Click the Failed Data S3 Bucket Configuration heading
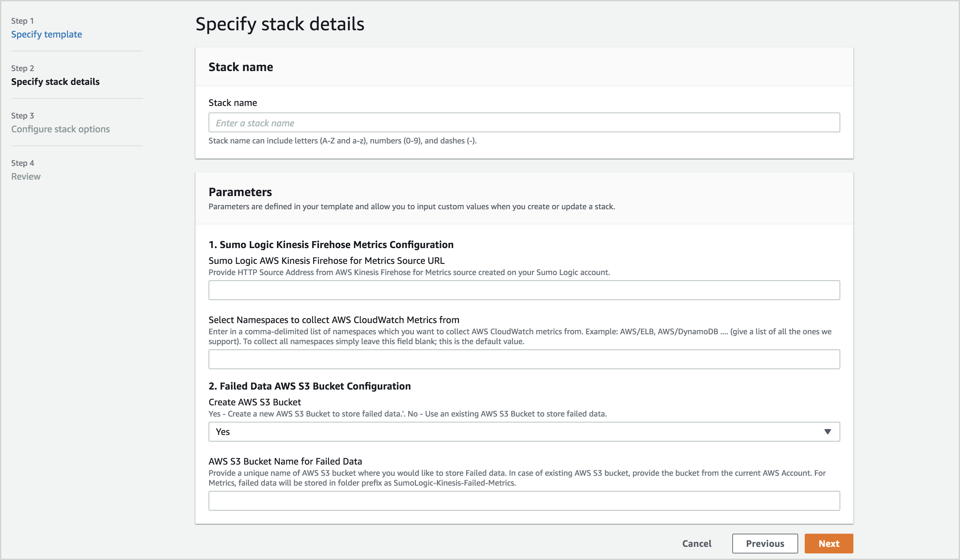The width and height of the screenshot is (960, 560). click(309, 386)
